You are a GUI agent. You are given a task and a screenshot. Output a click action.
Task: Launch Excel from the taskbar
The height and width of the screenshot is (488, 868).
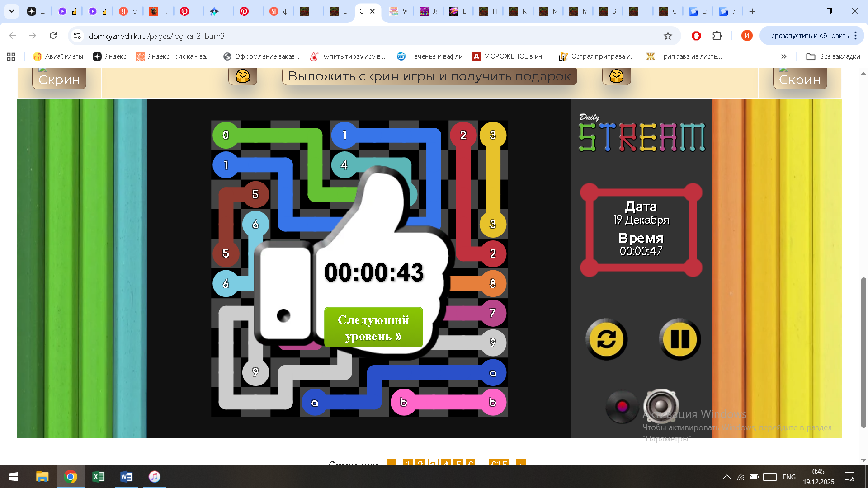coord(98,477)
